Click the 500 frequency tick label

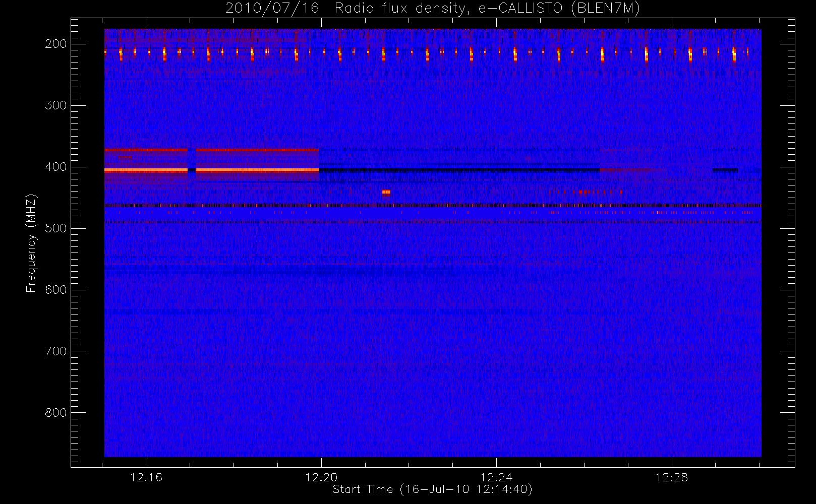(x=56, y=228)
